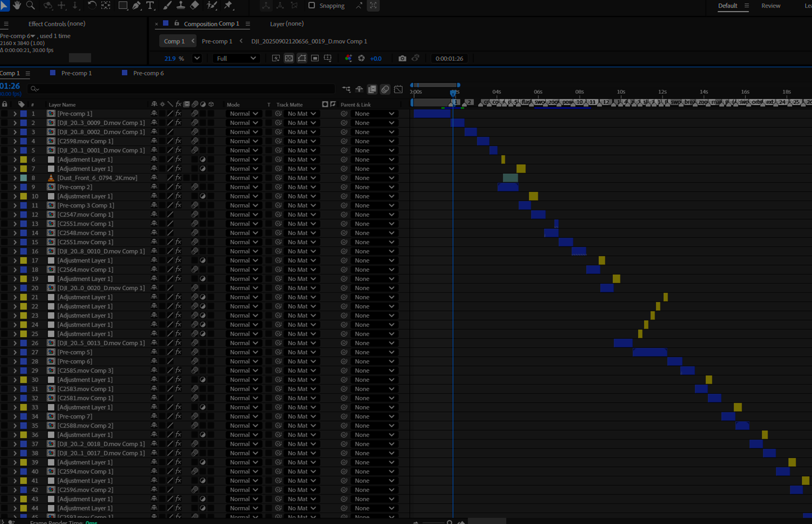Open the Review workspace

click(x=771, y=6)
